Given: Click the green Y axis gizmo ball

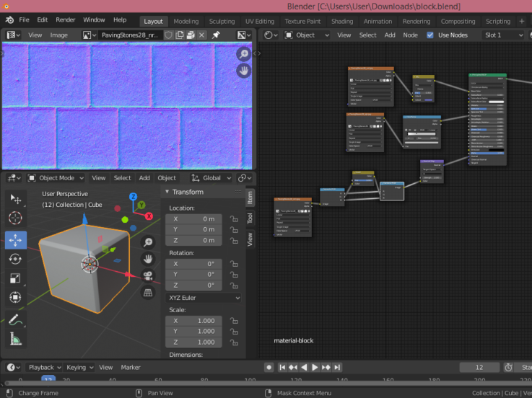Looking at the screenshot, I should click(x=141, y=205).
